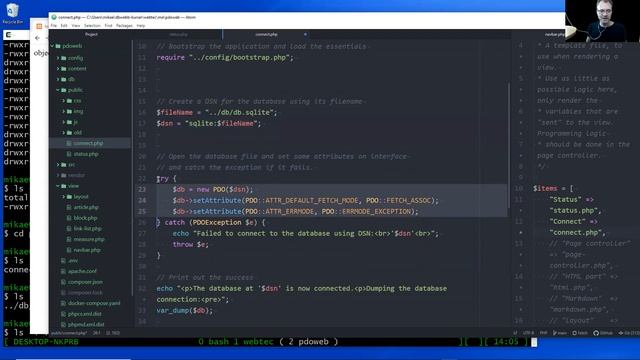The image size is (640, 360).
Task: Click the pdoweb folder icon
Action: (x=58, y=46)
